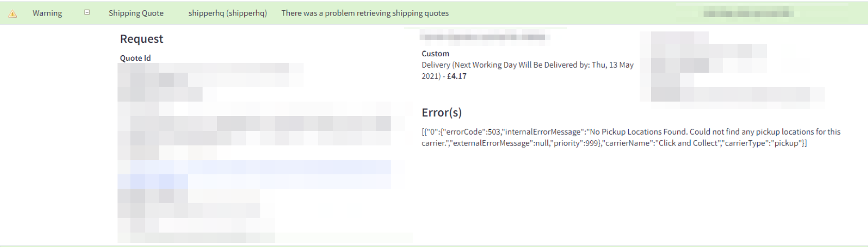Click the Click and Collect carrierName text
868x247 pixels.
point(688,143)
